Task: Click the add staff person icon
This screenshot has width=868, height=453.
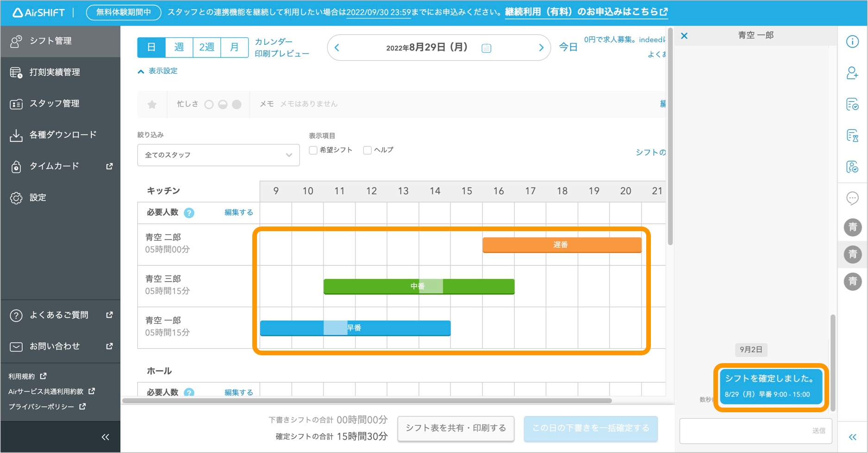Action: pyautogui.click(x=852, y=73)
